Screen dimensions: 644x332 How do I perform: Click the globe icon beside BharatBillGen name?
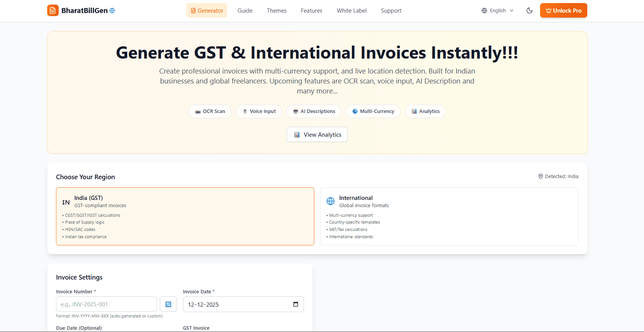[112, 11]
